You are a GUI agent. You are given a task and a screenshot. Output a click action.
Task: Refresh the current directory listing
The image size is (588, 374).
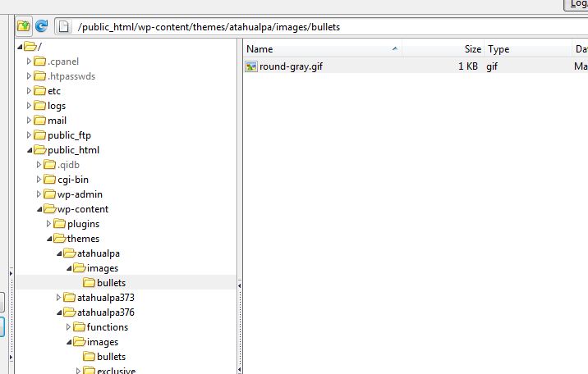click(x=41, y=26)
